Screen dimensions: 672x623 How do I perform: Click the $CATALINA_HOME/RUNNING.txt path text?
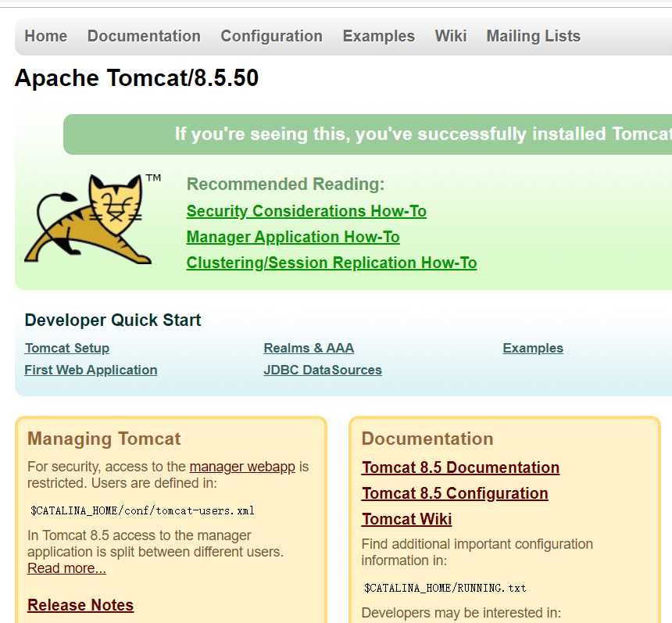[445, 587]
